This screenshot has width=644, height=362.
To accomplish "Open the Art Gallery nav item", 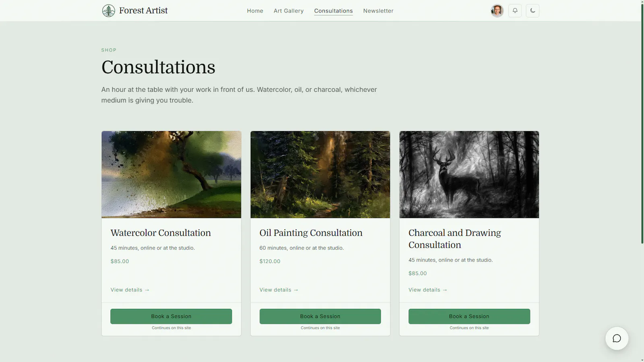I will coord(289,11).
